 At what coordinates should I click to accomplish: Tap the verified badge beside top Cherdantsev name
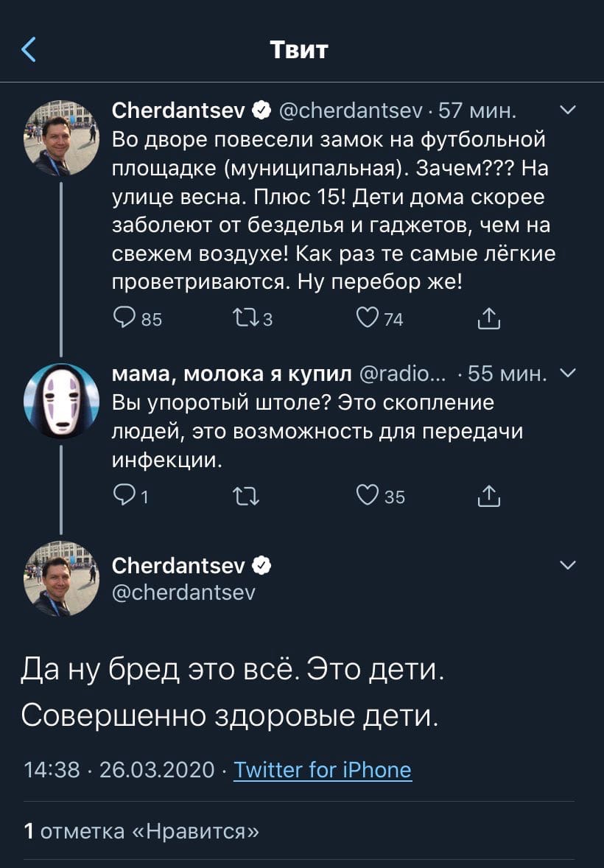[x=261, y=111]
